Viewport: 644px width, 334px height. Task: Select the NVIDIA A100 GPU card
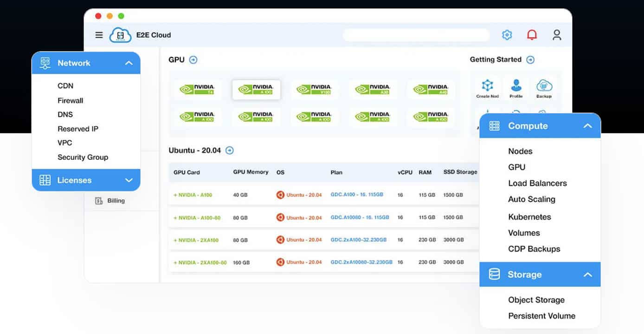[x=256, y=89]
